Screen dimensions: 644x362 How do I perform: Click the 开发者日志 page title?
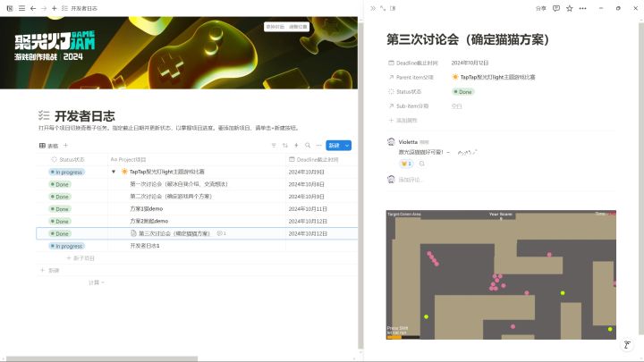[x=85, y=116]
